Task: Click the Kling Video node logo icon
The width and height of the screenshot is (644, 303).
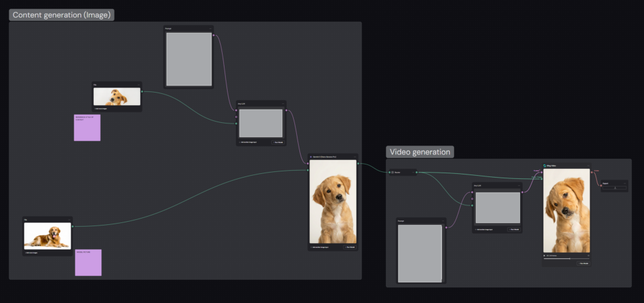Action: [545, 166]
